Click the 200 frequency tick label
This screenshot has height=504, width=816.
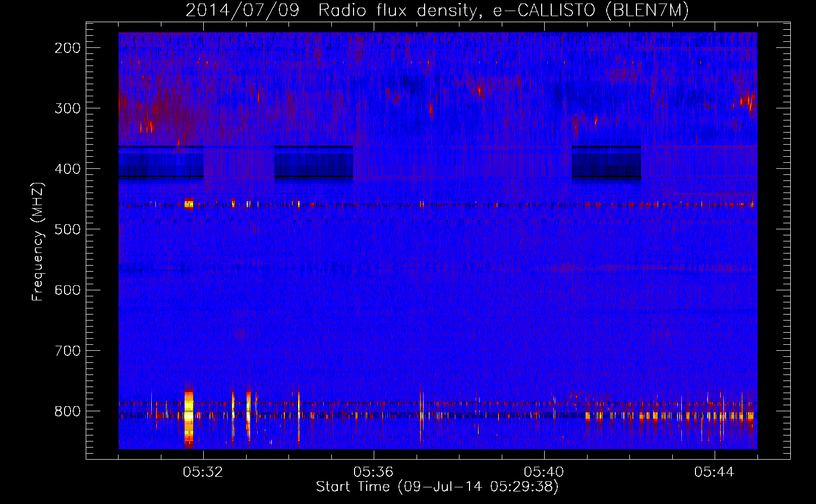68,48
